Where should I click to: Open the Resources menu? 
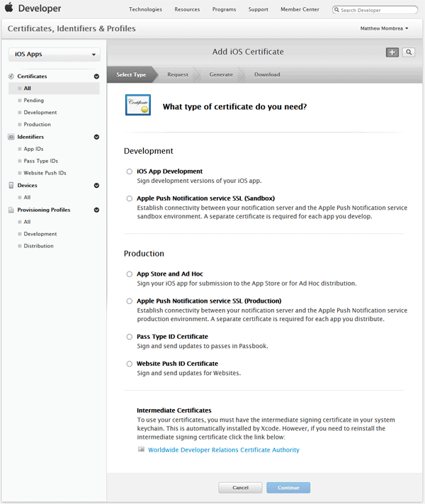[x=187, y=9]
